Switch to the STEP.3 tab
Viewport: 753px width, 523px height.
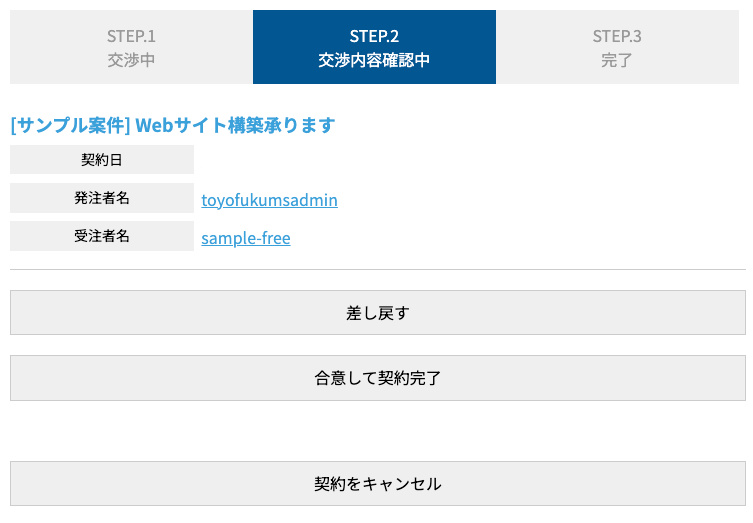(617, 36)
